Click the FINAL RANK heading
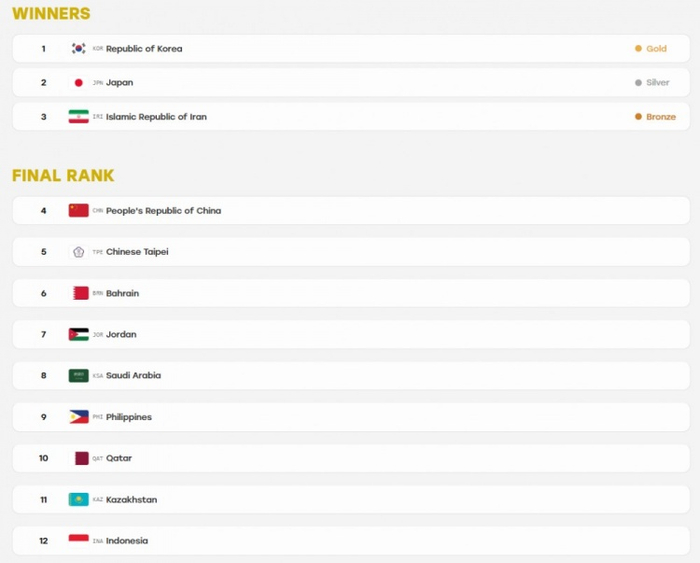Viewport: 700px width, 563px height. [x=63, y=175]
